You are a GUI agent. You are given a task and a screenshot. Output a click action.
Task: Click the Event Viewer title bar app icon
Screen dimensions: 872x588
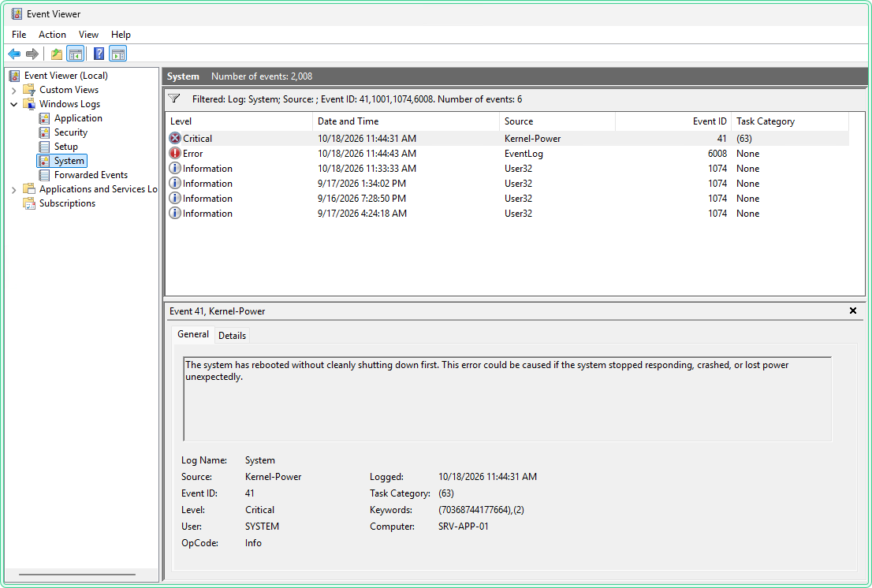click(x=17, y=14)
